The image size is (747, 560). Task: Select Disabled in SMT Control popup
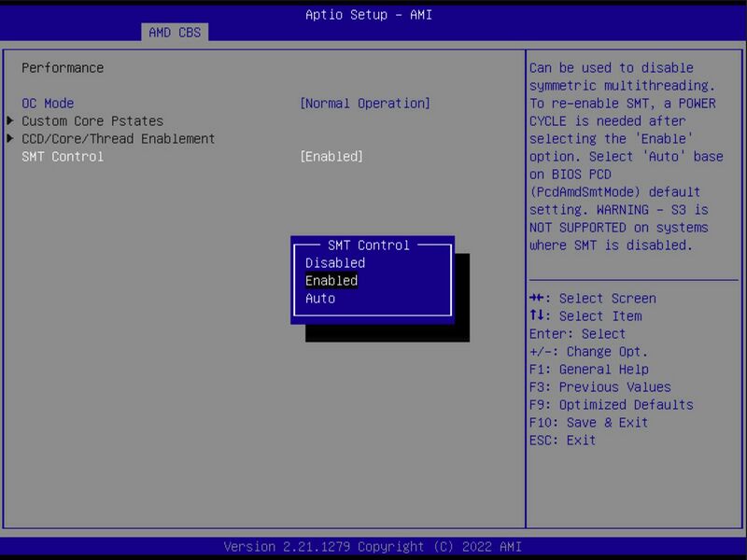tap(335, 263)
